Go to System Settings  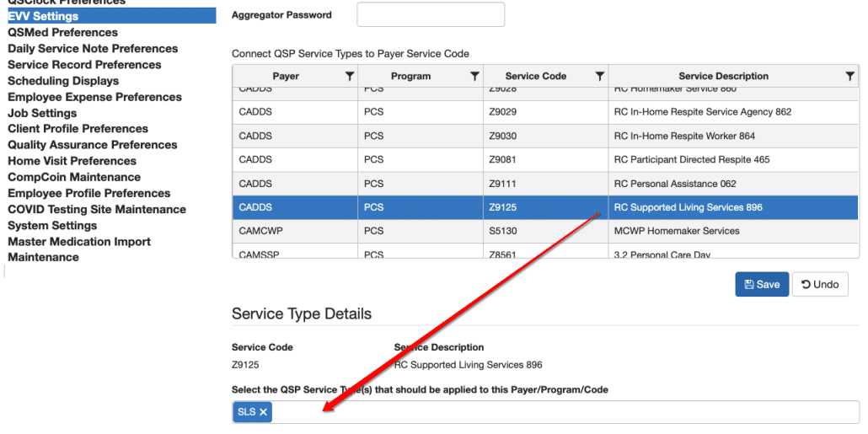tap(52, 225)
